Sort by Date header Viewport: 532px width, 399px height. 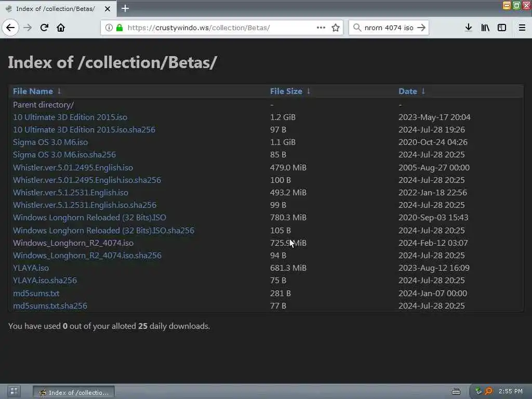(x=408, y=91)
